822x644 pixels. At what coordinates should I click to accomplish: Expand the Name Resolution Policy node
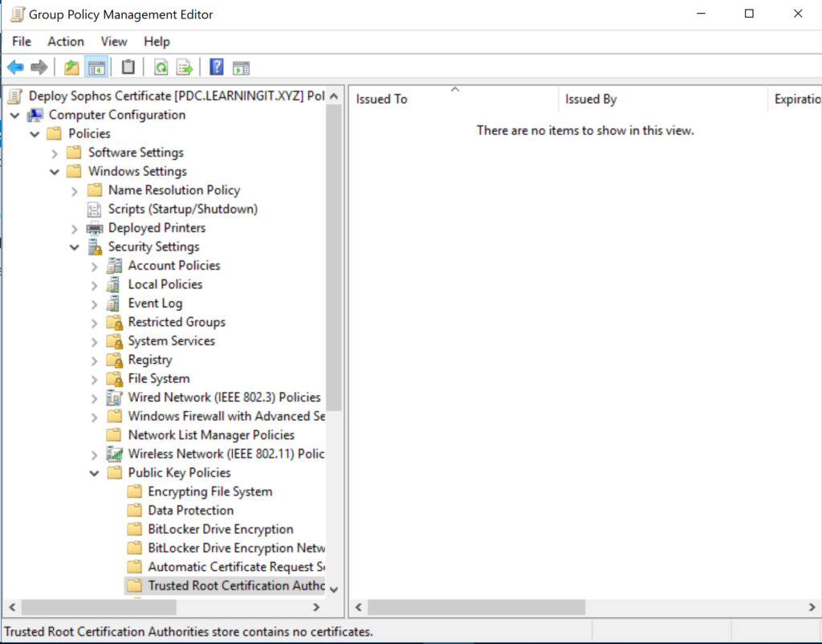coord(75,191)
